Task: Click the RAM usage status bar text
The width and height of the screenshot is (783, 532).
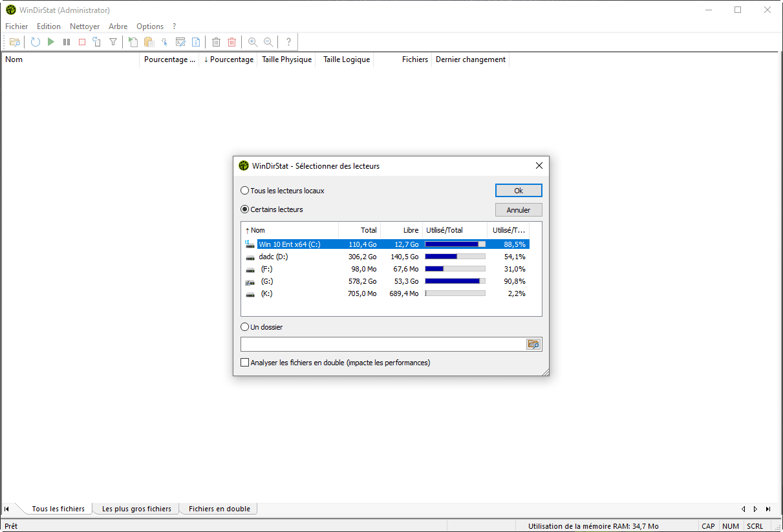Action: [593, 526]
